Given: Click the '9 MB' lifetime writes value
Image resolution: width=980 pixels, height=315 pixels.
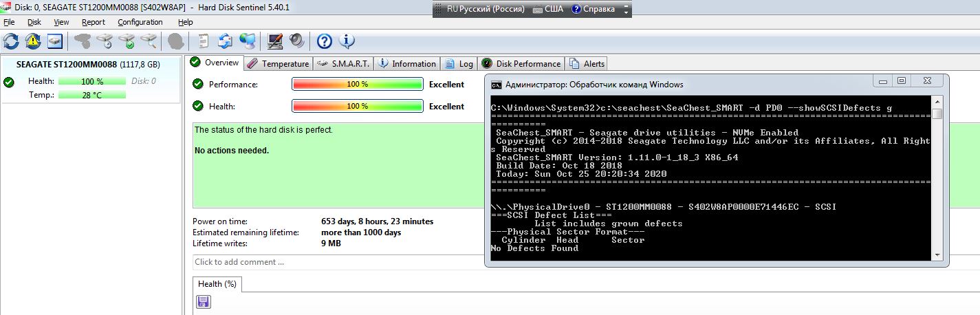Looking at the screenshot, I should point(331,243).
